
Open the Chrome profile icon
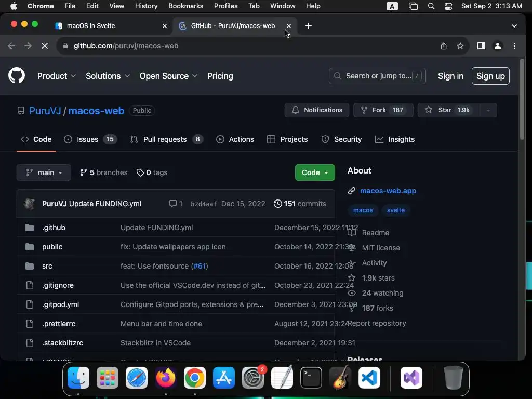[497, 46]
